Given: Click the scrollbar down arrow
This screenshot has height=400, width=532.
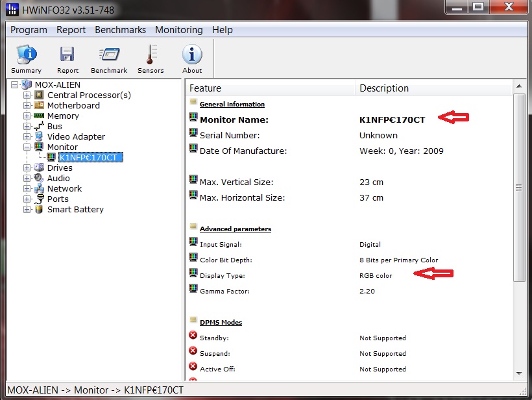Looking at the screenshot, I should point(519,373).
